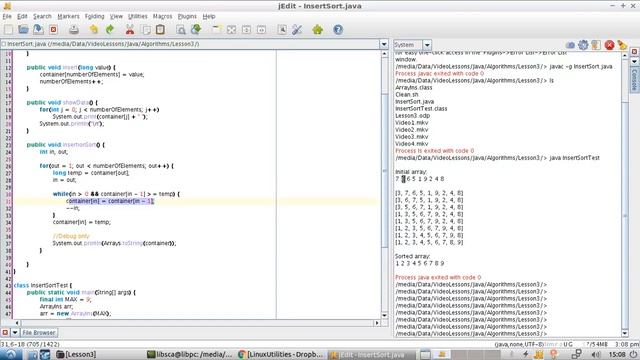Click the console Run command icon
Screen dimensions: 640x360
click(x=570, y=45)
